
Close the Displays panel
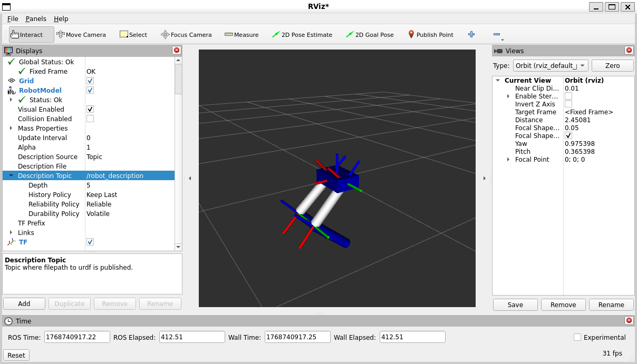[177, 51]
